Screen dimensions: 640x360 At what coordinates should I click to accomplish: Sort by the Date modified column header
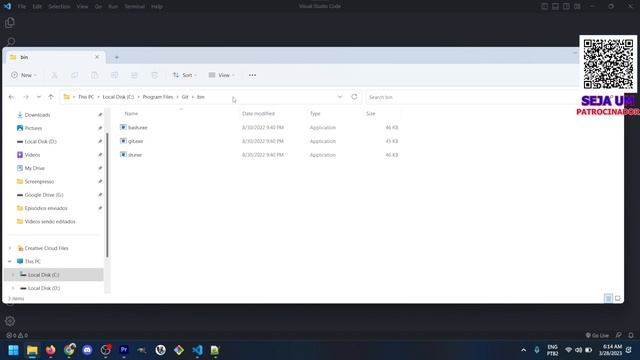pyautogui.click(x=258, y=113)
